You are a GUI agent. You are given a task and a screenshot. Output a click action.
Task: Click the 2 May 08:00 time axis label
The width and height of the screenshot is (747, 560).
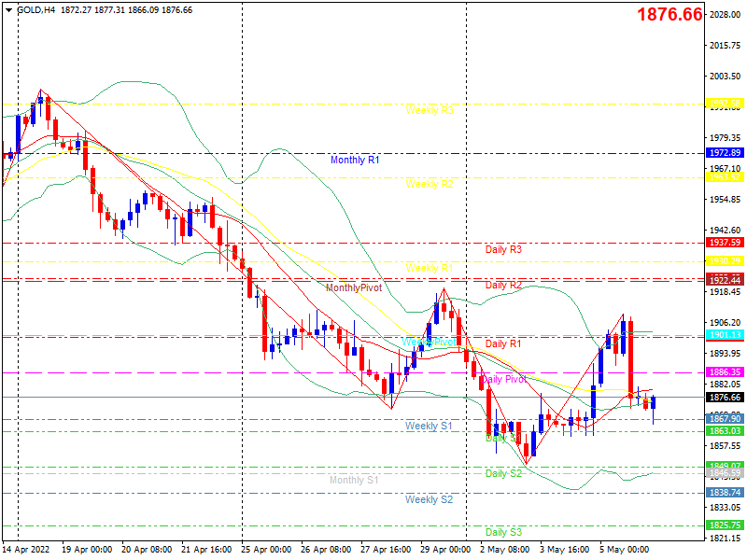click(x=504, y=550)
